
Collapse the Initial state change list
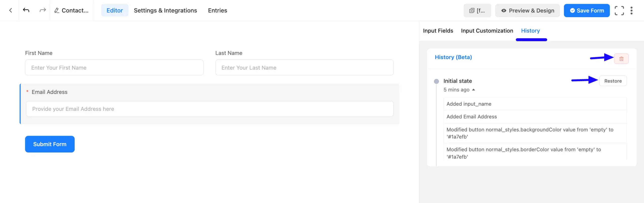474,89
